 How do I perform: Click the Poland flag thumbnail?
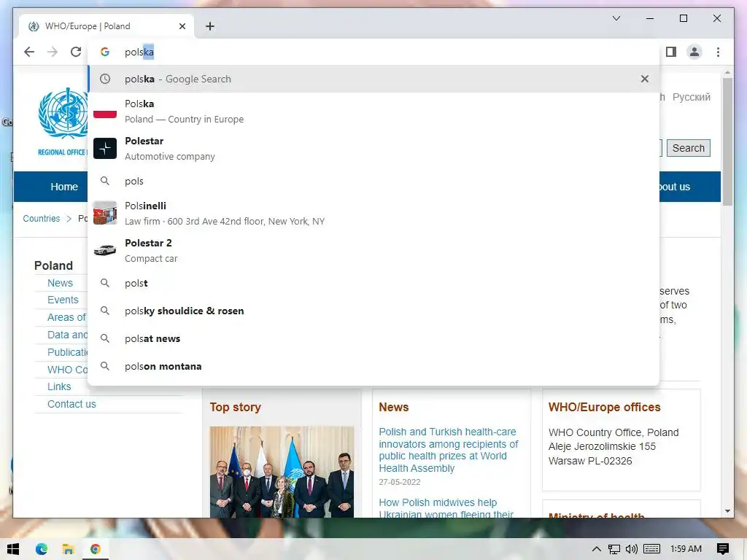point(105,112)
